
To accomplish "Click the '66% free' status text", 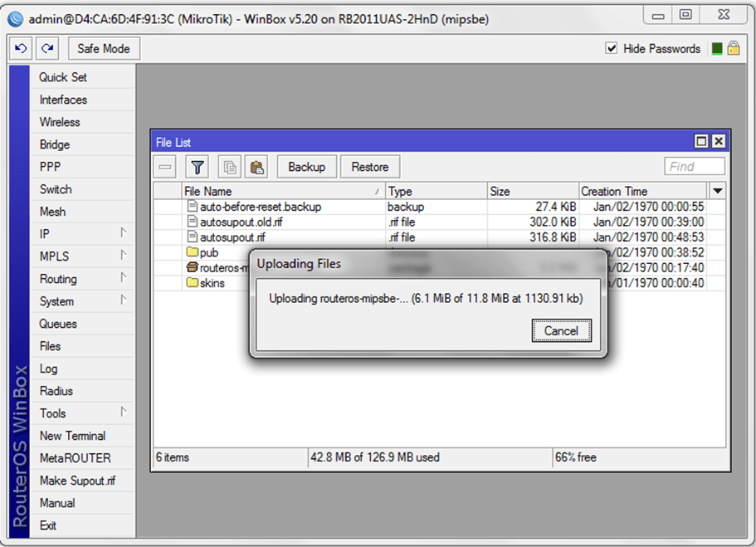I will click(576, 457).
